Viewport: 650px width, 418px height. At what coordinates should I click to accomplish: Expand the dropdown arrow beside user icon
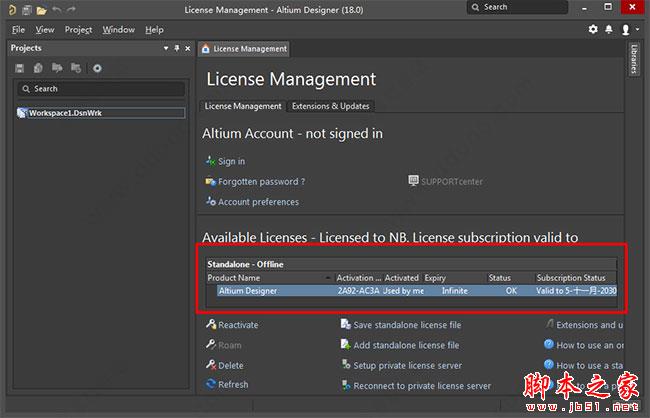tap(636, 31)
